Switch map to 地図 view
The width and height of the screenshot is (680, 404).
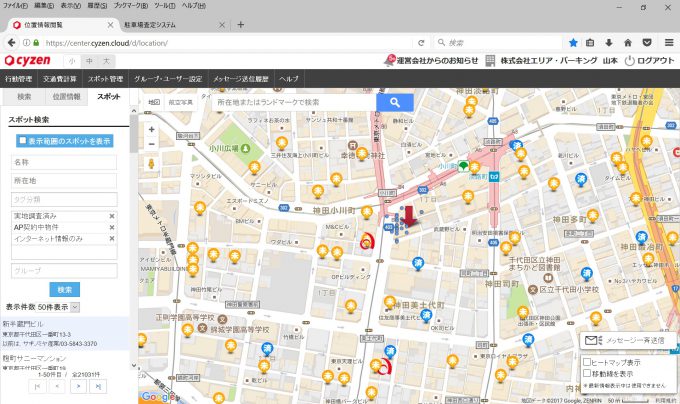[x=154, y=102]
